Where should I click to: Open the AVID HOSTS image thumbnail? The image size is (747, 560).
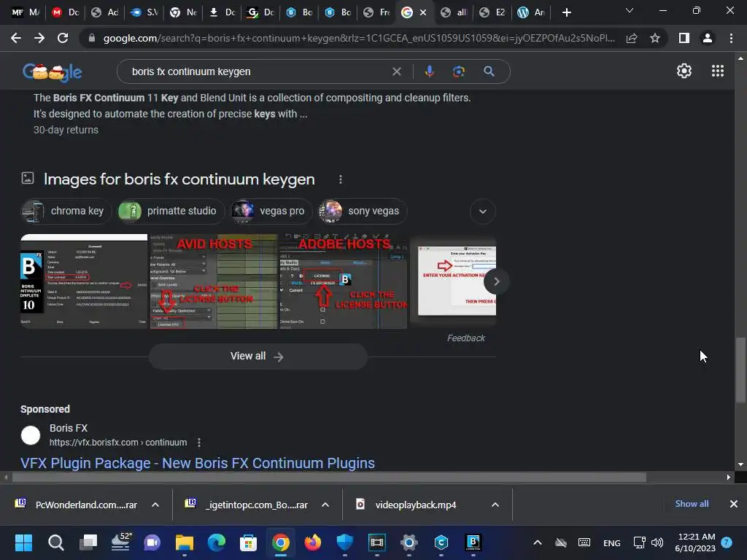(x=214, y=281)
